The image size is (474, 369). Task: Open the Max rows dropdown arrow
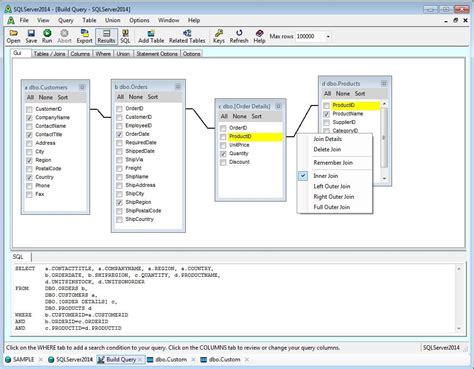point(328,36)
